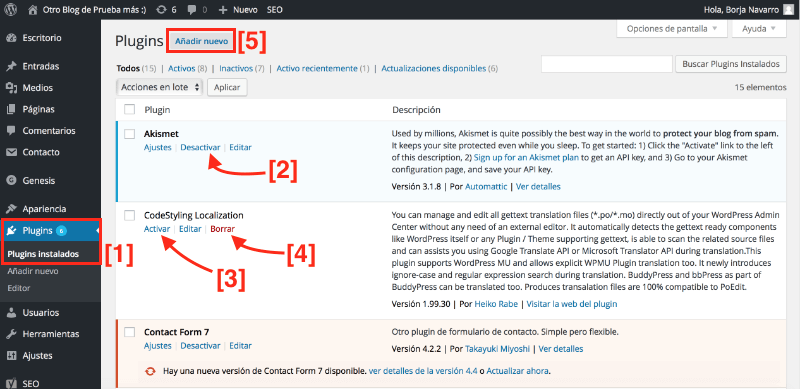Image resolution: width=800 pixels, height=389 pixels.
Task: Filter by Activo recientemente
Action: point(317,68)
